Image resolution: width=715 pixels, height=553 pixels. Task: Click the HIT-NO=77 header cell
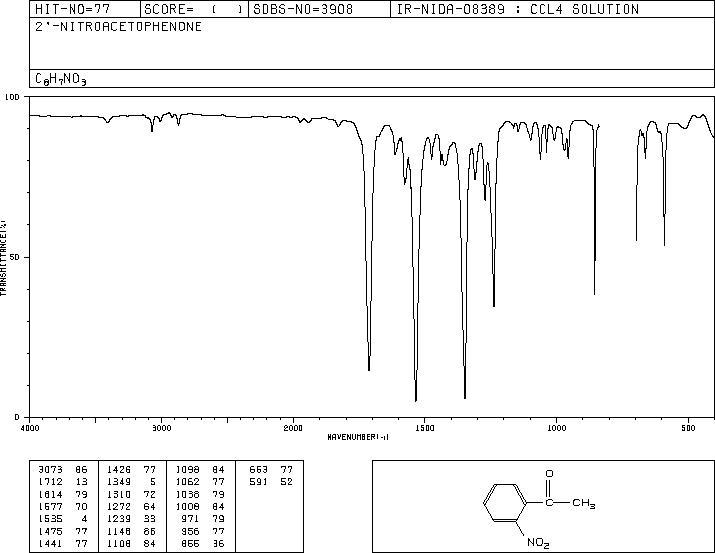click(x=85, y=9)
